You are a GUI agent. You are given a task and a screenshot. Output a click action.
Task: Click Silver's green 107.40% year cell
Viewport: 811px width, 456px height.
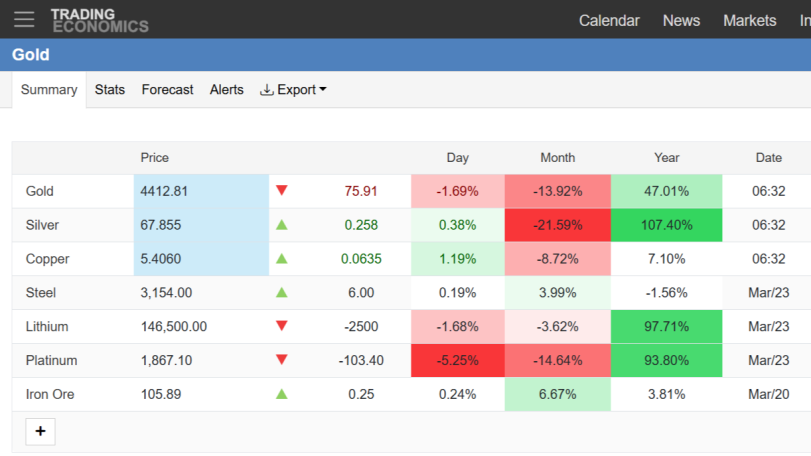coord(666,225)
